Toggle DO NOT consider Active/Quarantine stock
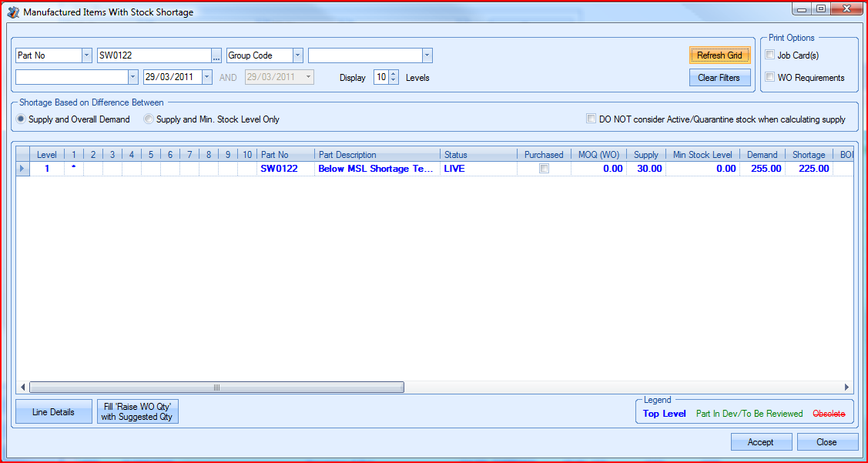 point(591,119)
